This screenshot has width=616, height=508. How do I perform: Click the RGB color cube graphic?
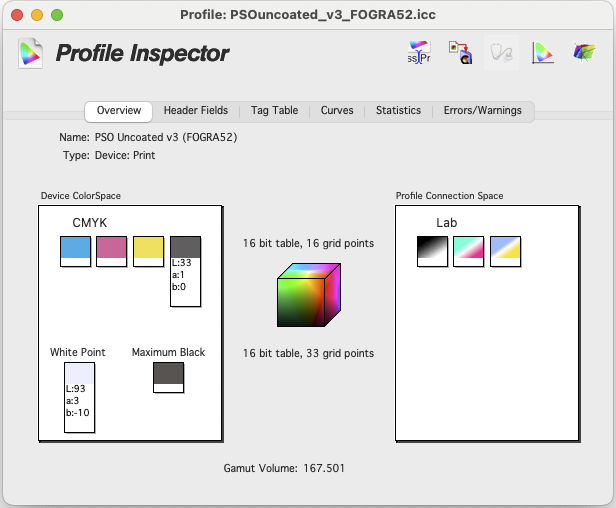[x=309, y=295]
